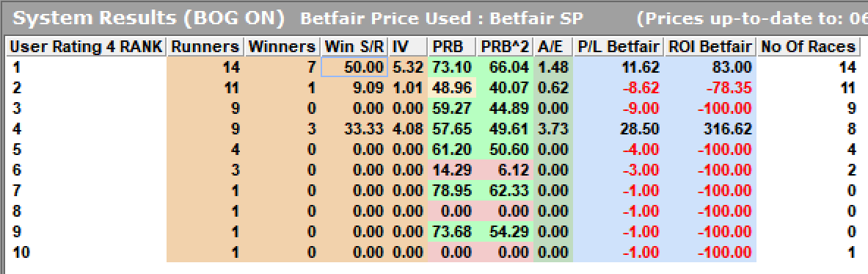Click the -78.35 ROI Betfair cell
The width and height of the screenshot is (868, 274).
(710, 88)
